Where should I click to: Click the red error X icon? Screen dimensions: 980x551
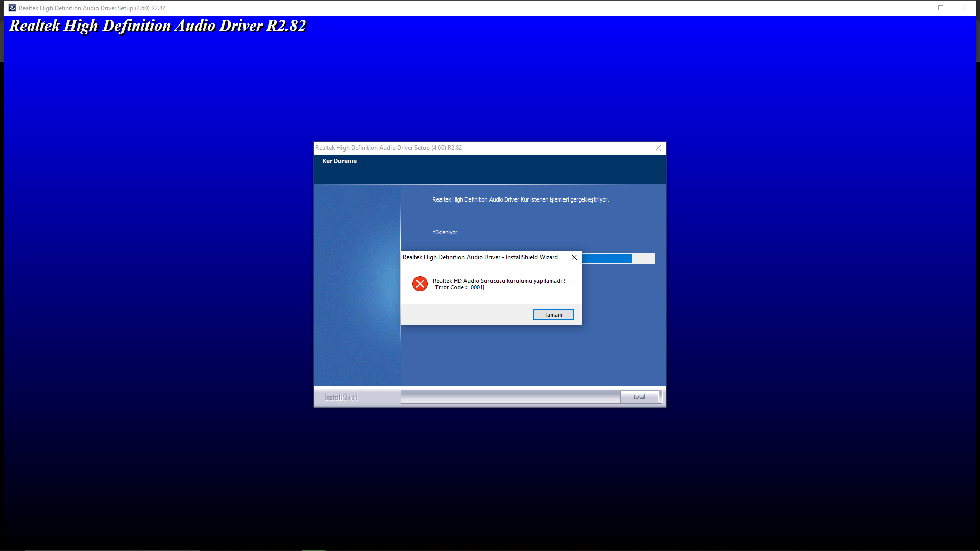[420, 284]
